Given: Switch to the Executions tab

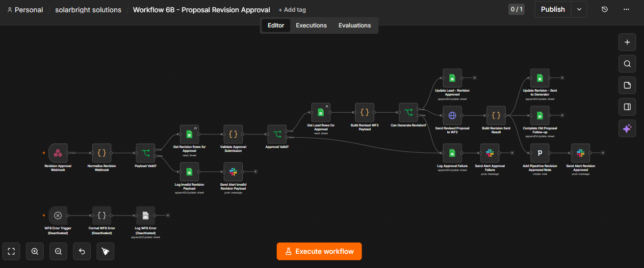Looking at the screenshot, I should click(311, 25).
